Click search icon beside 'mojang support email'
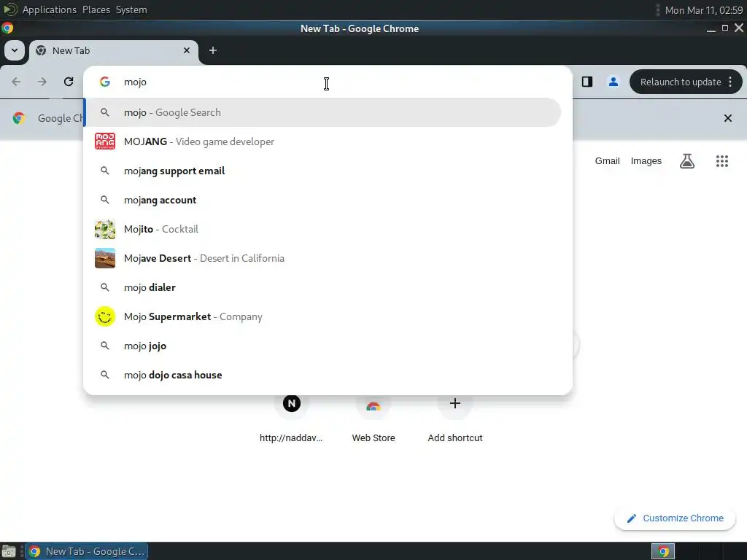This screenshot has width=747, height=560. [105, 171]
